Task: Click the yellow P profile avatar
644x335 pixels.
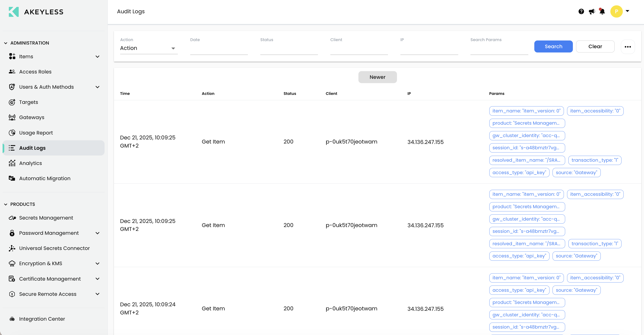Action: [616, 12]
